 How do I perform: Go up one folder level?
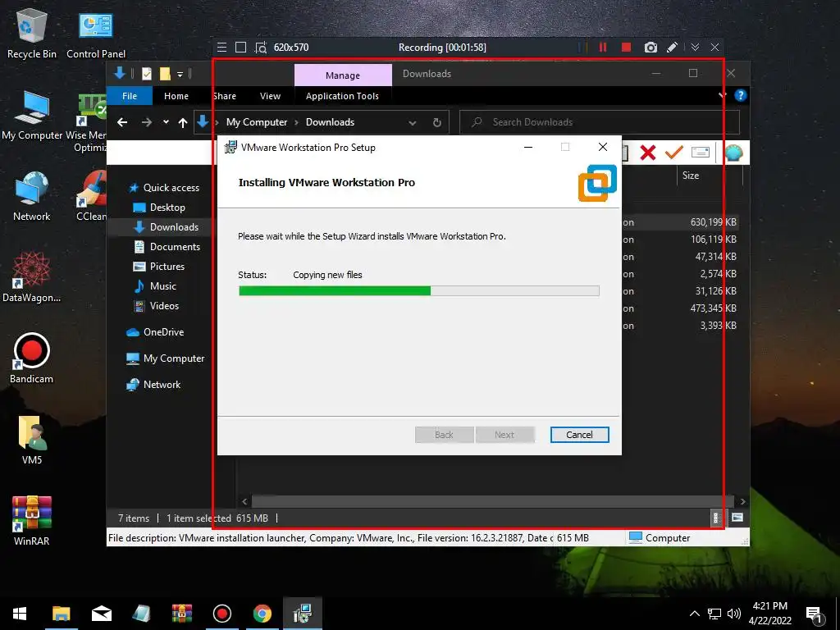click(x=183, y=123)
